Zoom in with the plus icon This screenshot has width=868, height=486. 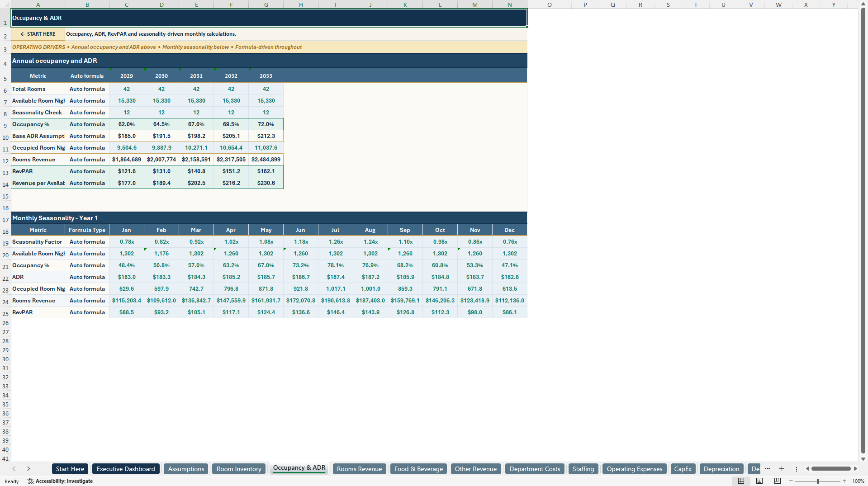(844, 481)
